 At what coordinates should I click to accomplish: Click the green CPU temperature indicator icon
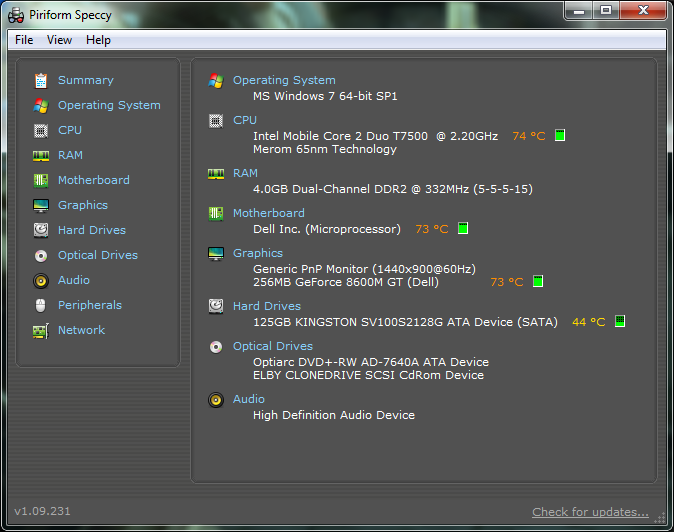pos(560,135)
